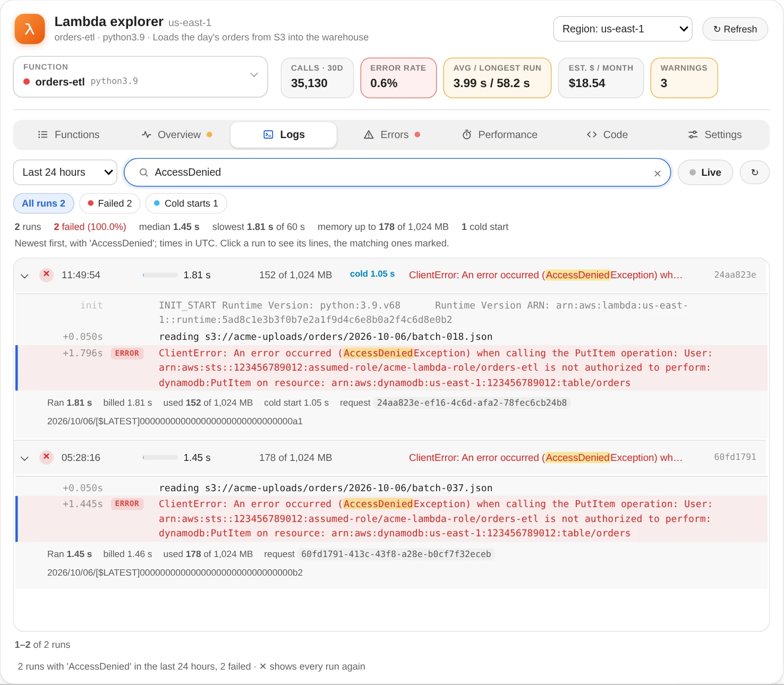
Task: Click the reload logs icon button beside Live
Action: pos(754,173)
